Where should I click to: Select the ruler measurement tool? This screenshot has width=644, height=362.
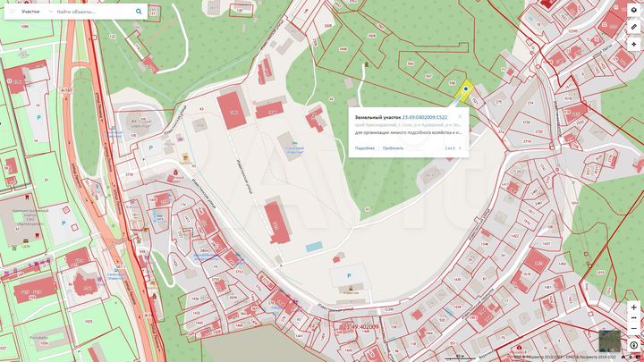pos(633,27)
